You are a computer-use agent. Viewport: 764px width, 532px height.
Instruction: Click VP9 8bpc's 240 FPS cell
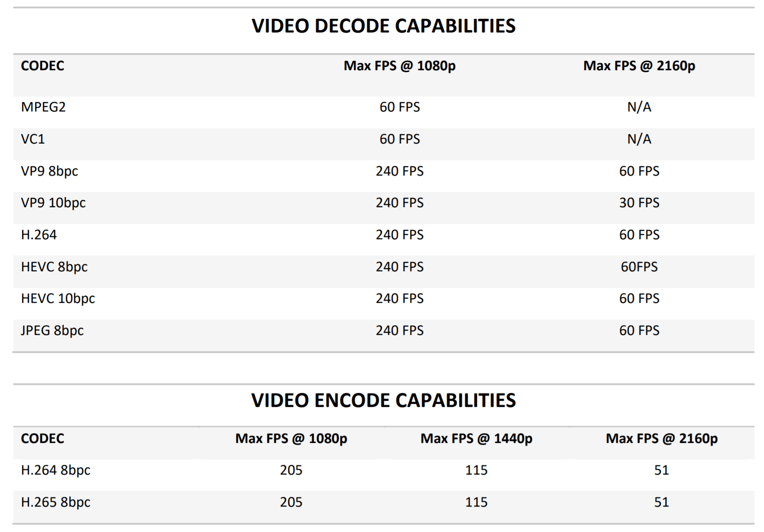click(399, 171)
